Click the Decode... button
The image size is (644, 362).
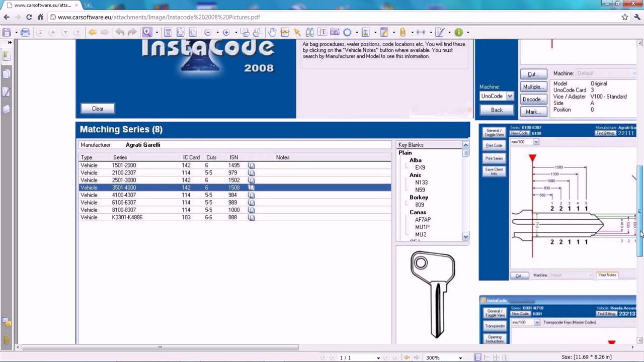533,100
